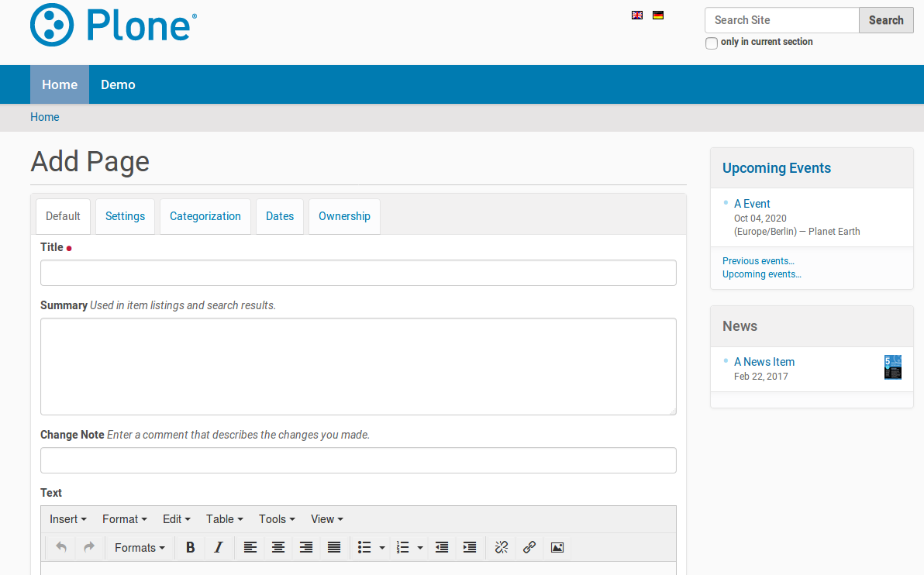Open the Ownership tab
Screen dimensions: 924x575
[344, 216]
